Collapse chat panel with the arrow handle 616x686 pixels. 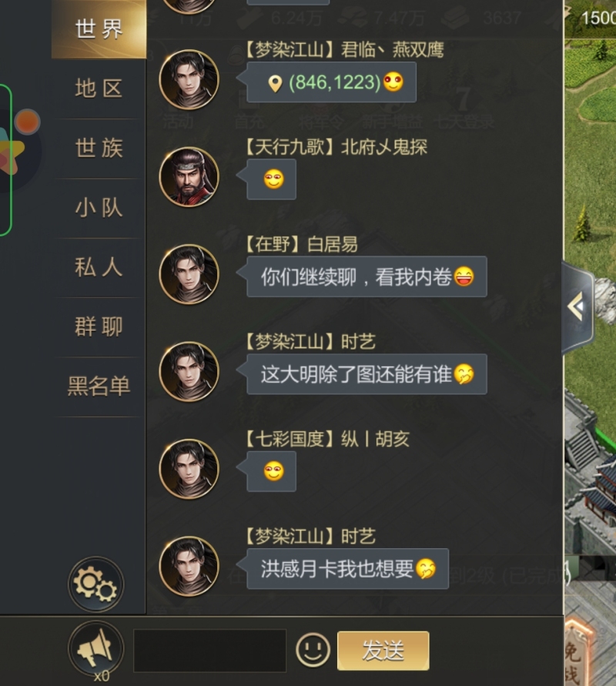pyautogui.click(x=577, y=306)
